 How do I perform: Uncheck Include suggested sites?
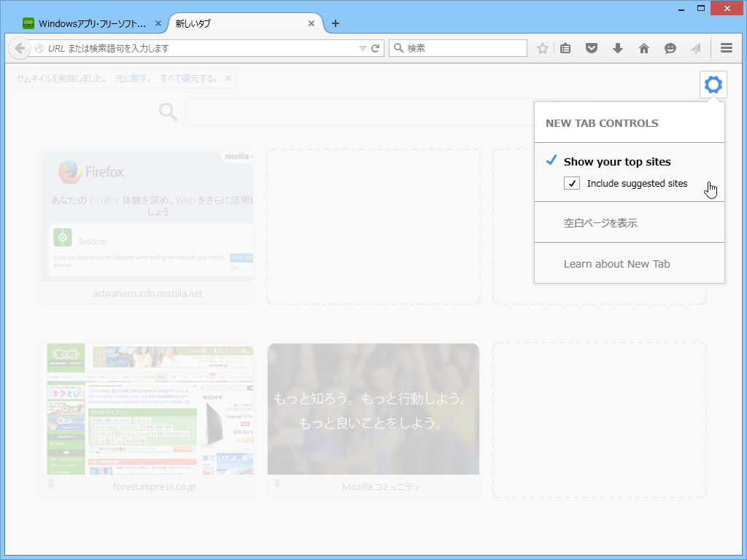pos(573,183)
